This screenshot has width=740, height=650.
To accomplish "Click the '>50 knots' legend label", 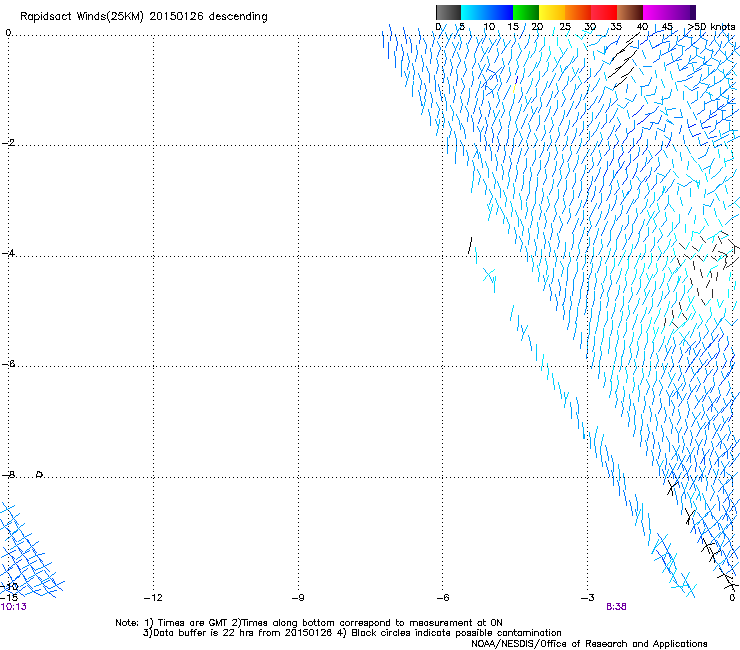I will coord(711,27).
